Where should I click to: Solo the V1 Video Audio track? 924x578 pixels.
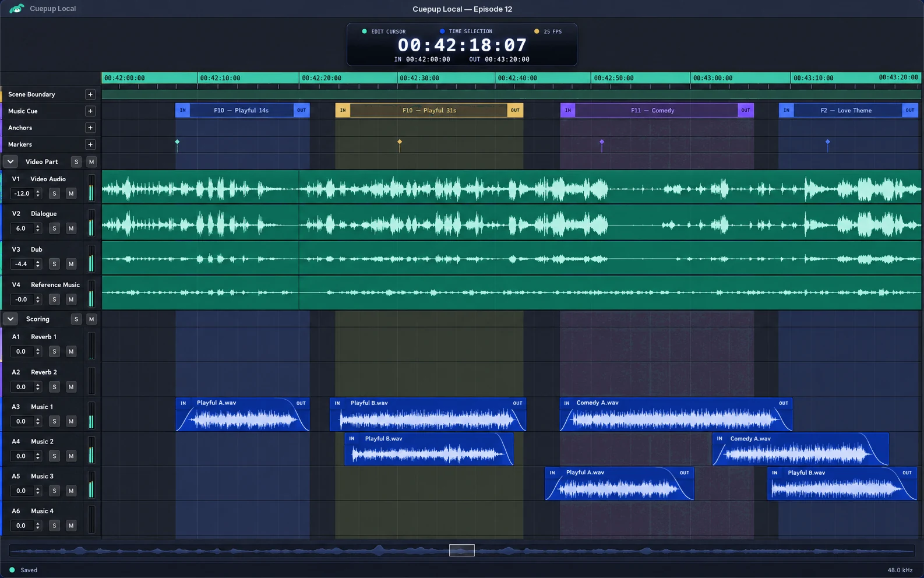(54, 193)
